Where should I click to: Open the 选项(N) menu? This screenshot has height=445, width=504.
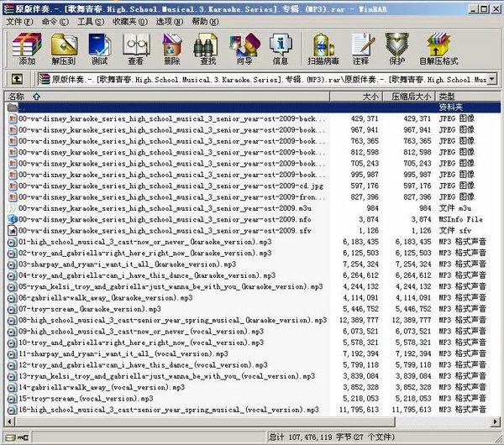(x=170, y=22)
